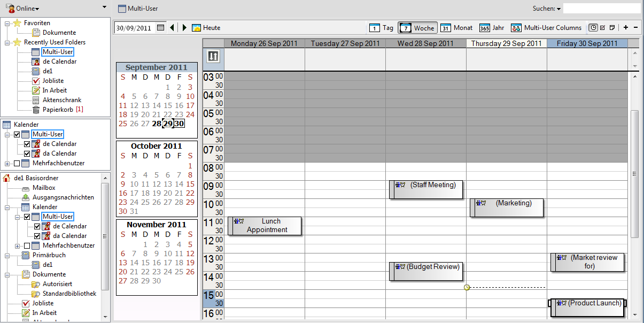The width and height of the screenshot is (644, 323).
Task: Expand Mehrfachbenutzer in de1 Basisordner tree
Action: (18, 245)
